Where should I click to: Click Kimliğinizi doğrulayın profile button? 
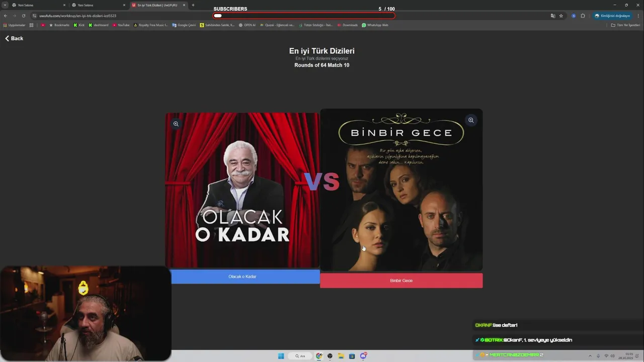pos(612,16)
